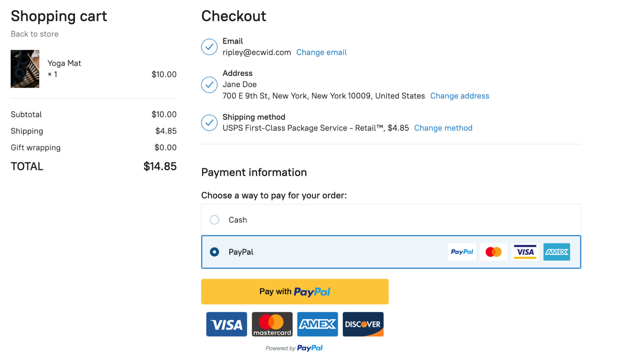Go Back to store from the cart
Image resolution: width=624 pixels, height=364 pixels.
click(35, 34)
